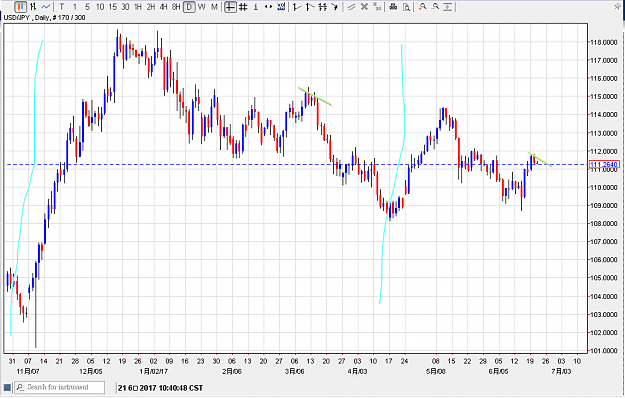The image size is (625, 399).
Task: Switch to line chart type
Action: point(46,7)
